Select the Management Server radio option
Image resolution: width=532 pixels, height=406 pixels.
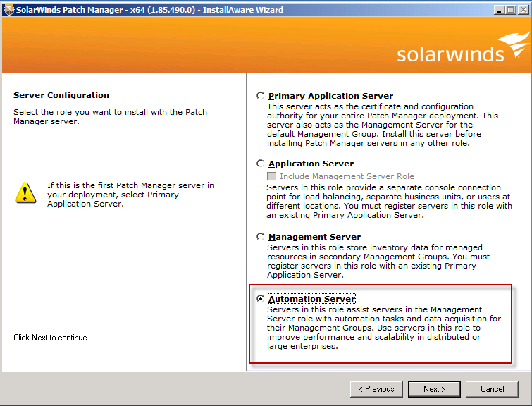point(260,237)
